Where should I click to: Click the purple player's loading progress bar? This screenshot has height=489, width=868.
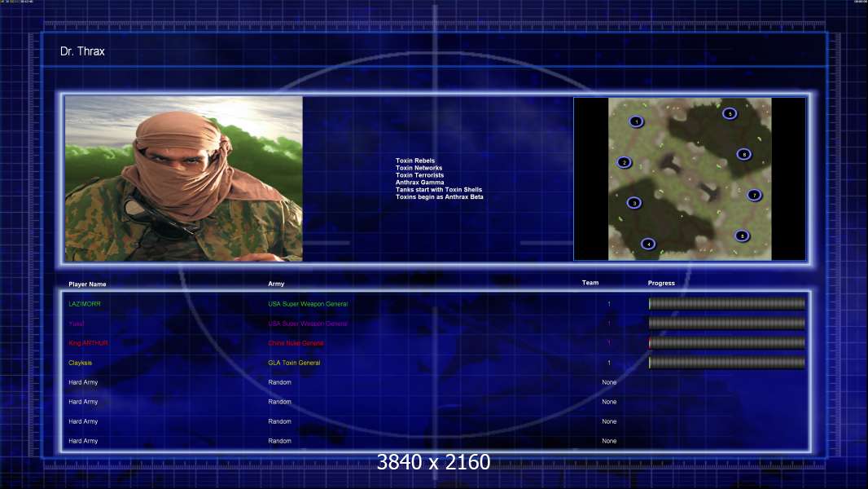[727, 324]
